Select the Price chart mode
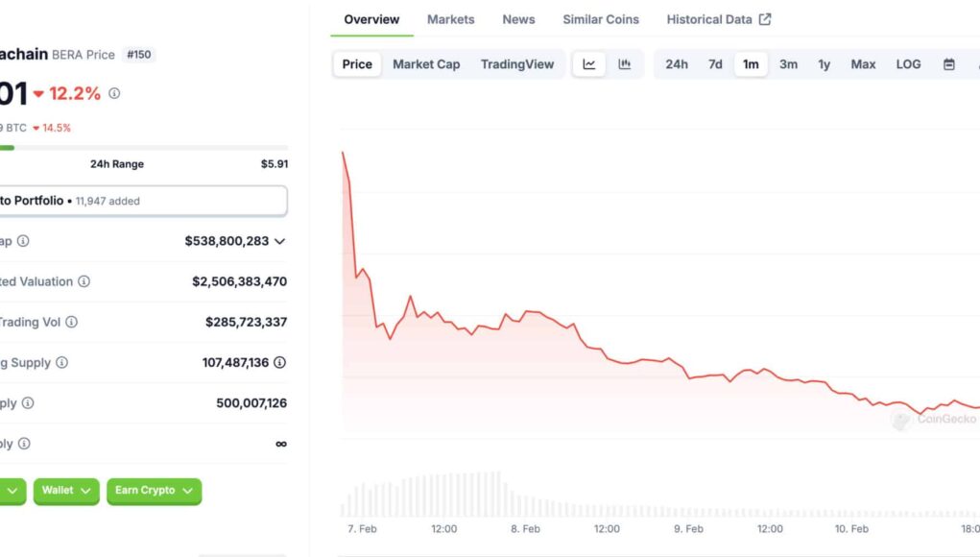980x557 pixels. [x=357, y=64]
